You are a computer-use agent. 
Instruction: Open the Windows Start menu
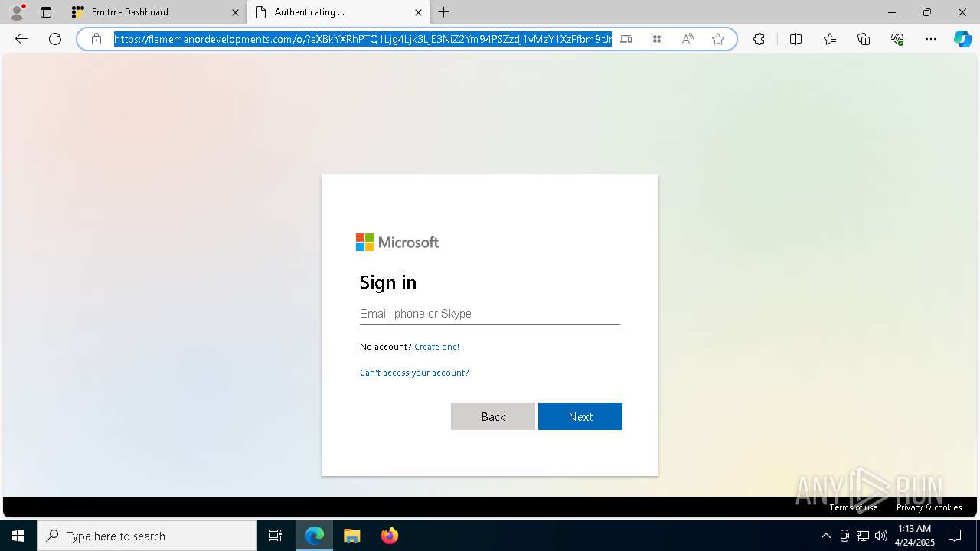click(18, 536)
